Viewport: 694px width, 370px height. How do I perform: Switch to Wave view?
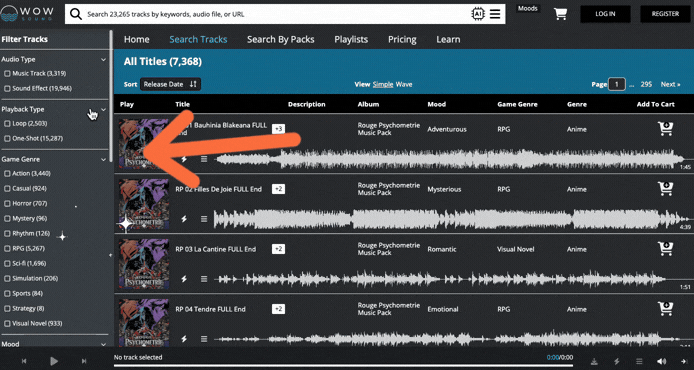coord(404,84)
